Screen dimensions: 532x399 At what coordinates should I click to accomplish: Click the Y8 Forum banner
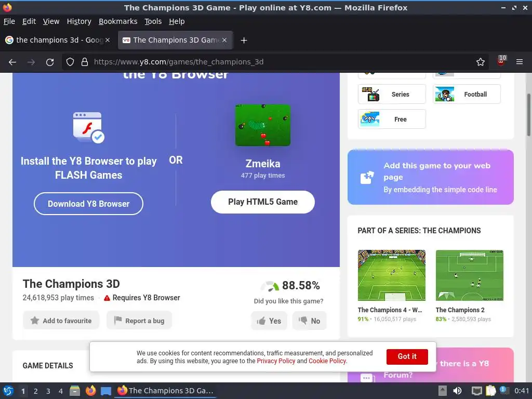click(x=430, y=365)
